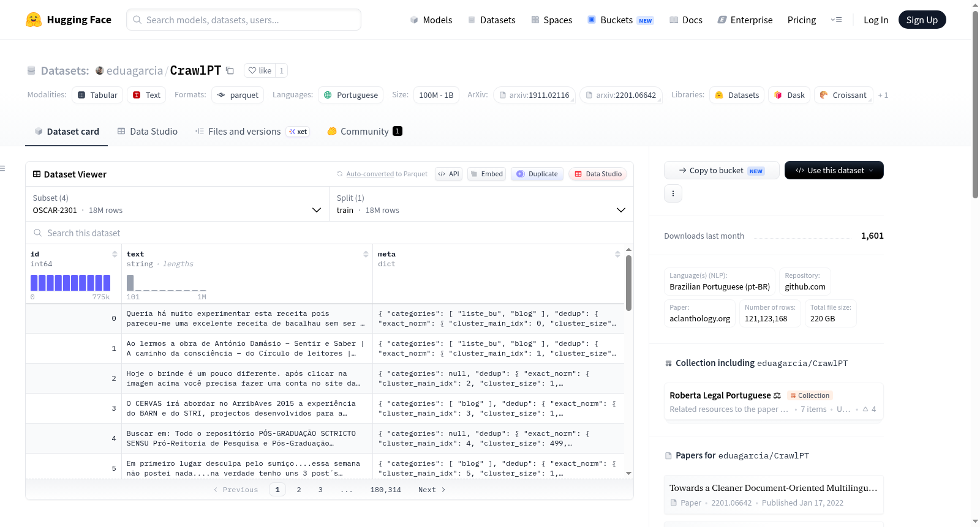The image size is (980, 527).
Task: Sort by the meta column
Action: (x=617, y=254)
